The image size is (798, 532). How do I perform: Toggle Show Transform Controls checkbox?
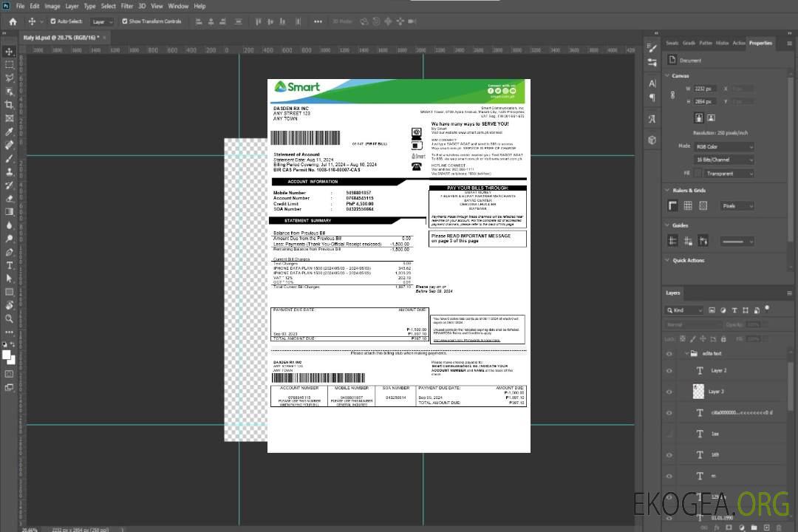tap(125, 21)
